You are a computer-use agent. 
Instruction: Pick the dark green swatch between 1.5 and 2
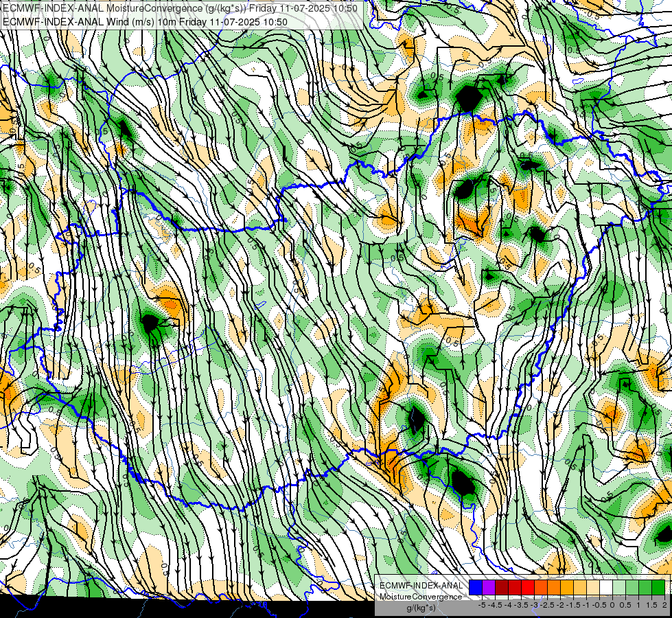point(658,588)
